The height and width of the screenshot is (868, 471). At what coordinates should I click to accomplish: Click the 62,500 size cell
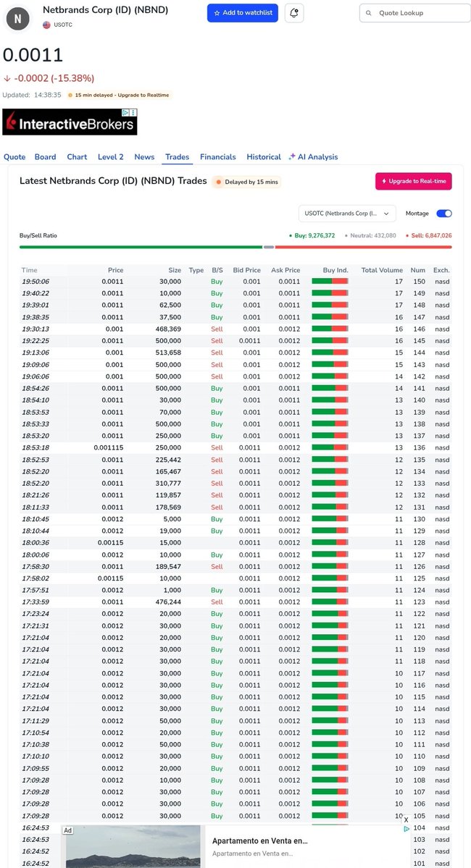pyautogui.click(x=170, y=305)
